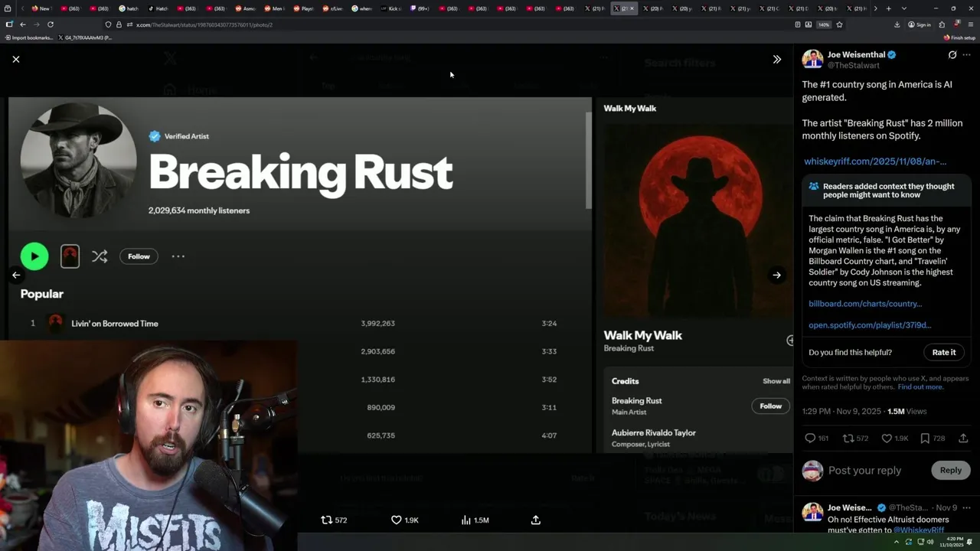Open a new tab with the plus icon
Image resolution: width=980 pixels, height=551 pixels.
pyautogui.click(x=888, y=8)
